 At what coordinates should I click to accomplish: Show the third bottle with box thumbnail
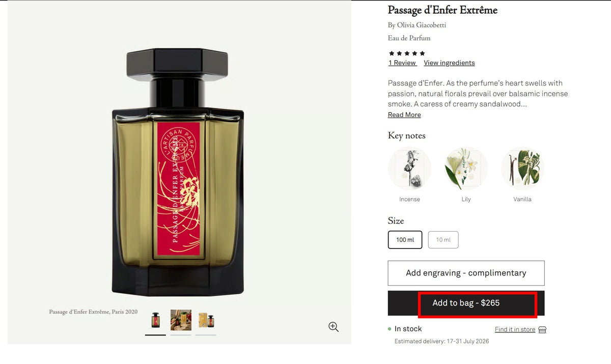[x=206, y=320]
